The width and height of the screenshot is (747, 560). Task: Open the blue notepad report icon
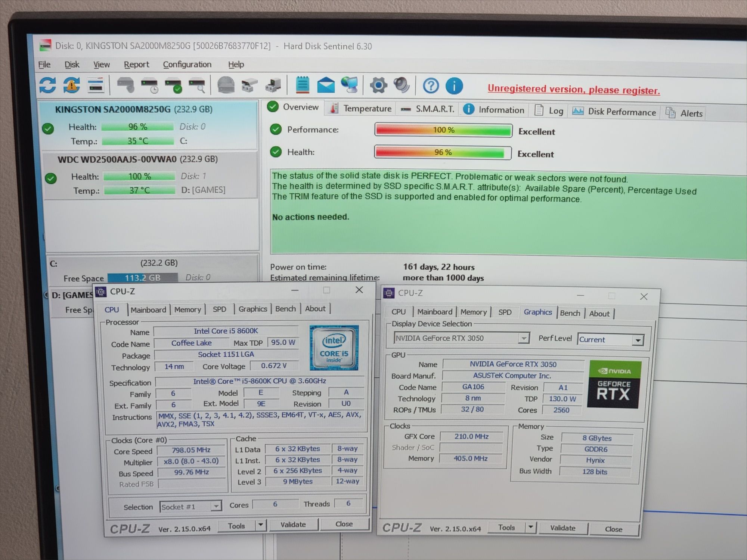coord(302,85)
